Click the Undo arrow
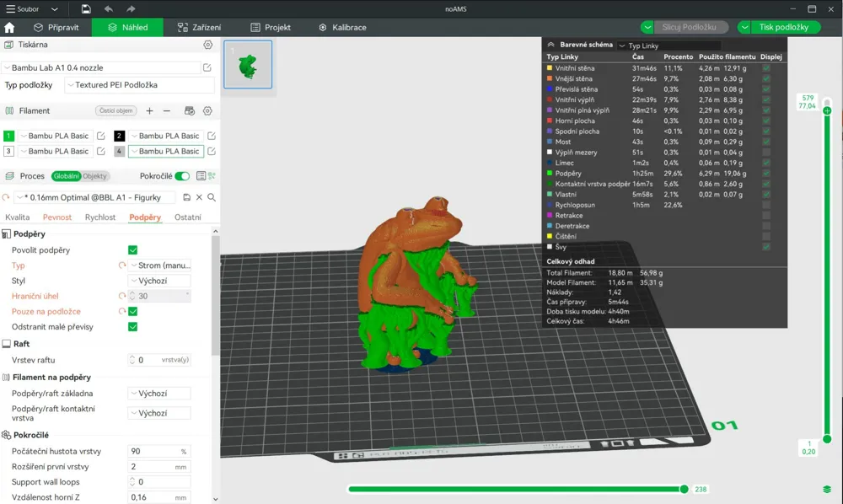843x504 pixels. pyautogui.click(x=109, y=8)
